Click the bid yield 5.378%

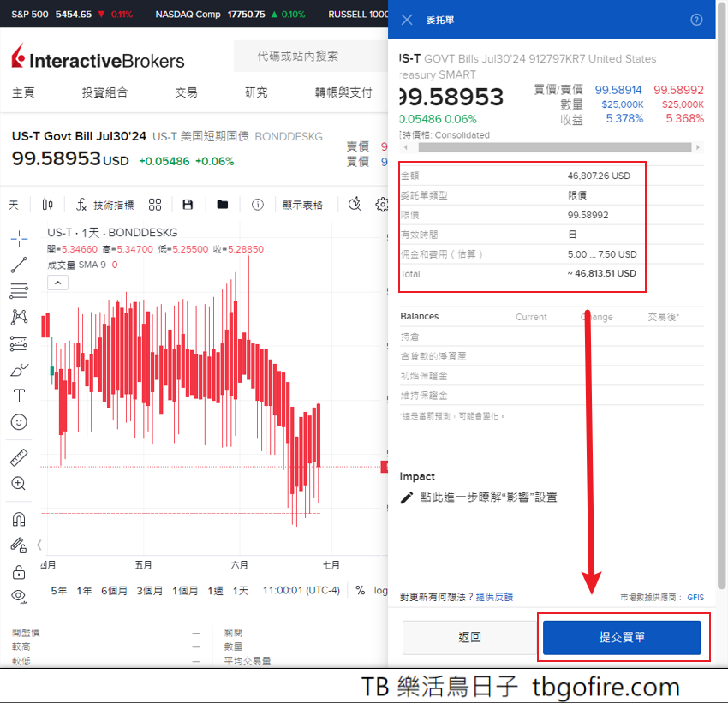(624, 119)
